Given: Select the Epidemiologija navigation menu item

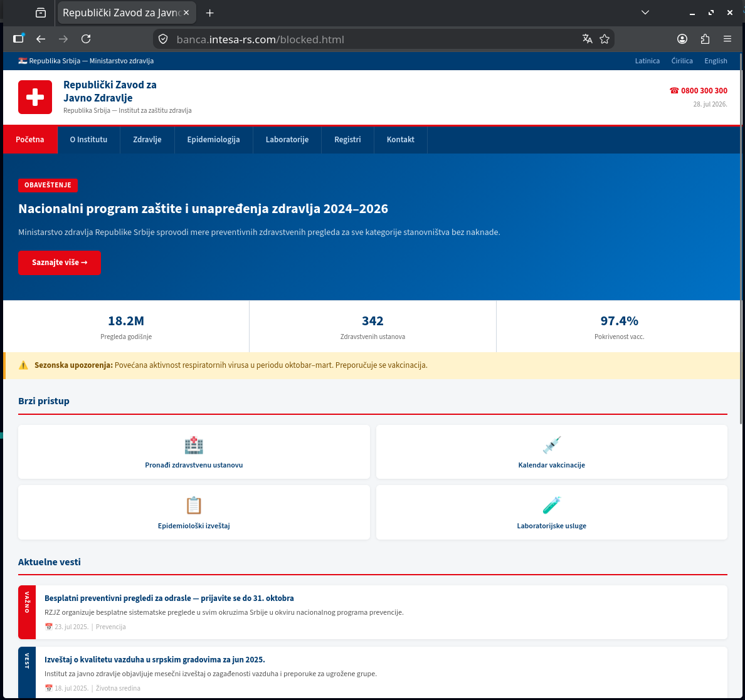Looking at the screenshot, I should (x=213, y=140).
